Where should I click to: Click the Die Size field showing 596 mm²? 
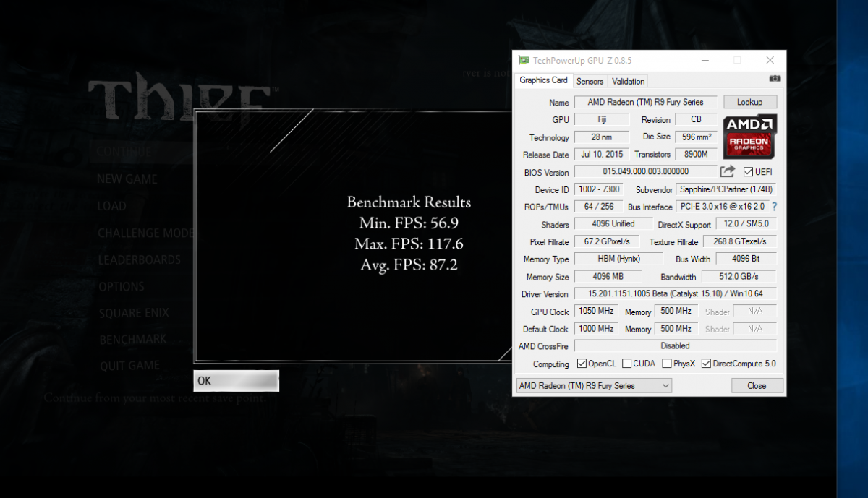click(696, 137)
